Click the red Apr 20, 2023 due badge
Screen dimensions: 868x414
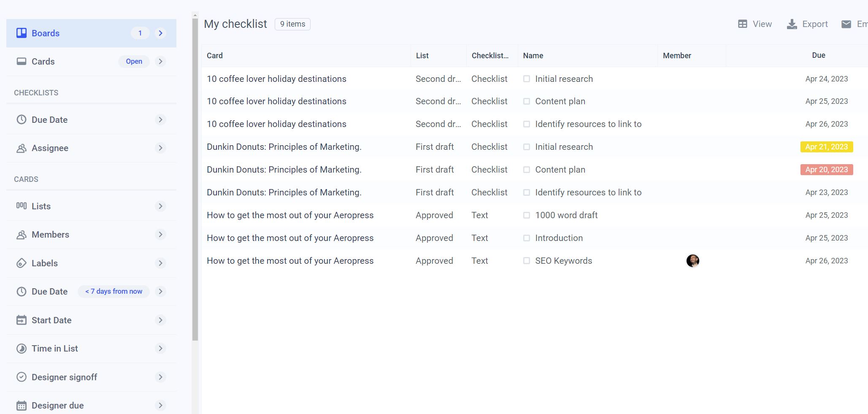[x=827, y=170]
